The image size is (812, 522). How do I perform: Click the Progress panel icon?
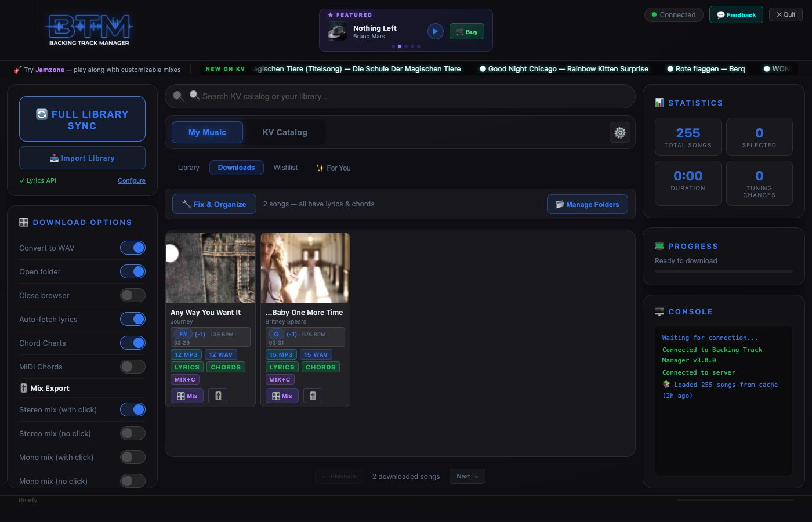pyautogui.click(x=659, y=246)
